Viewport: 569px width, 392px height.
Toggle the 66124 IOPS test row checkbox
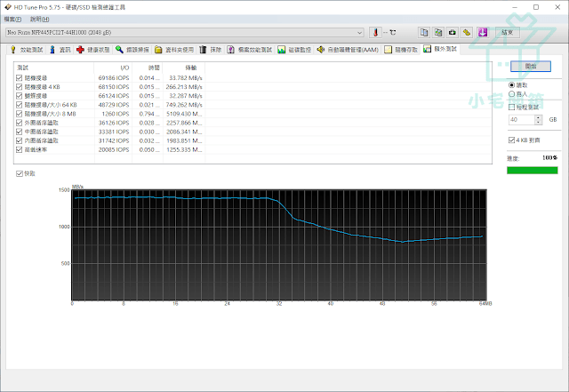pos(20,96)
